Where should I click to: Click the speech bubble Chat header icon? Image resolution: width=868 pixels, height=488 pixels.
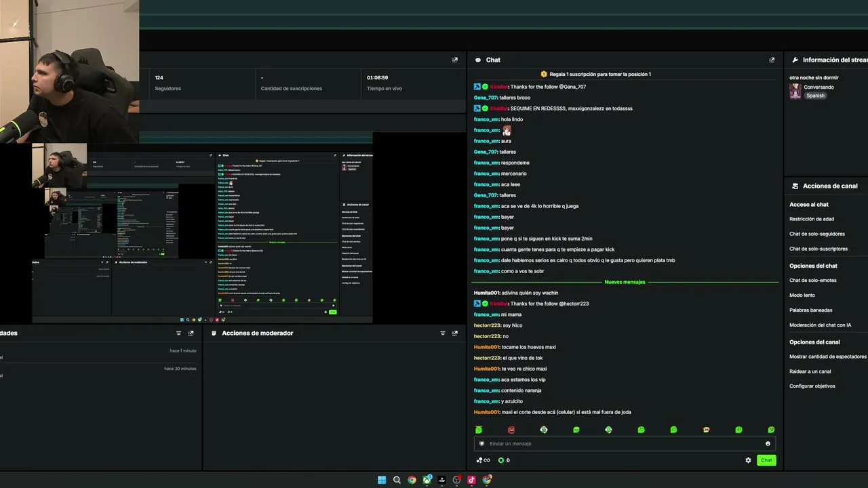coord(478,60)
